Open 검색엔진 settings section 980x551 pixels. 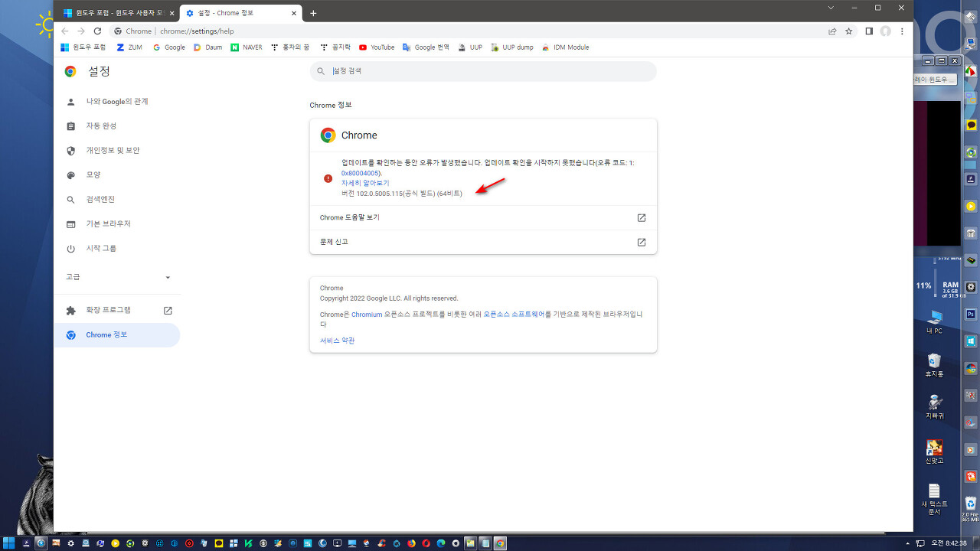pyautogui.click(x=117, y=200)
